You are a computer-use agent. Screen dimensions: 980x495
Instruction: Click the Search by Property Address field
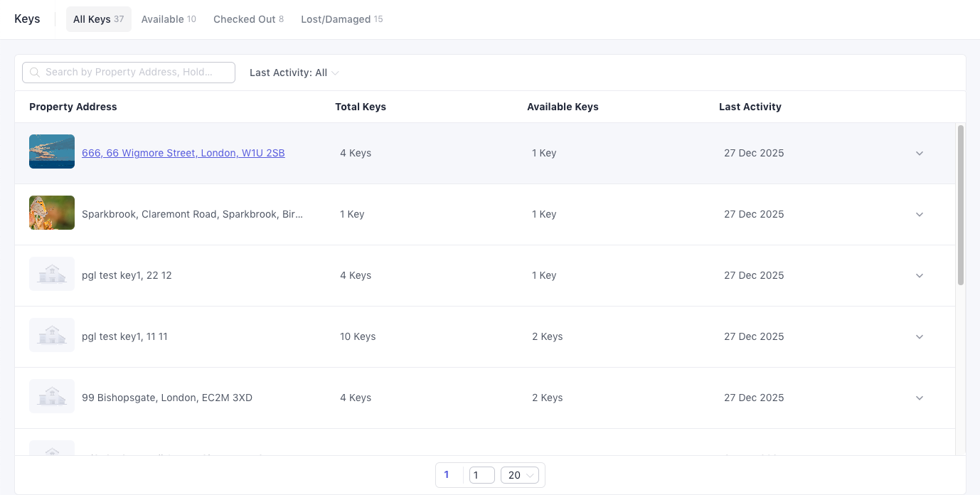[135, 73]
